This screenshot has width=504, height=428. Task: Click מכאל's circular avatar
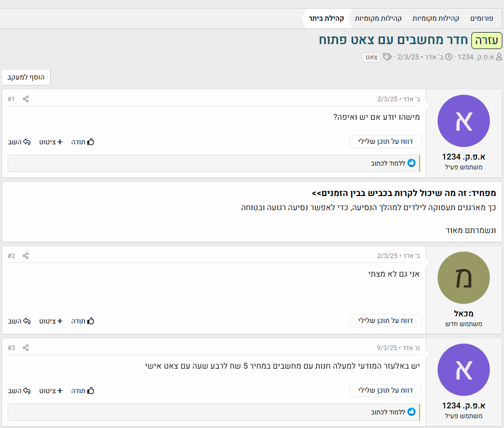[x=463, y=277]
